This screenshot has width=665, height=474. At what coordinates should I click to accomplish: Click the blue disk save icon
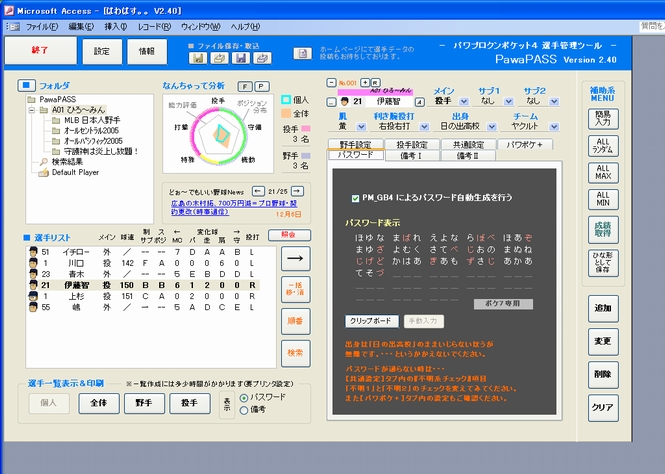(240, 58)
